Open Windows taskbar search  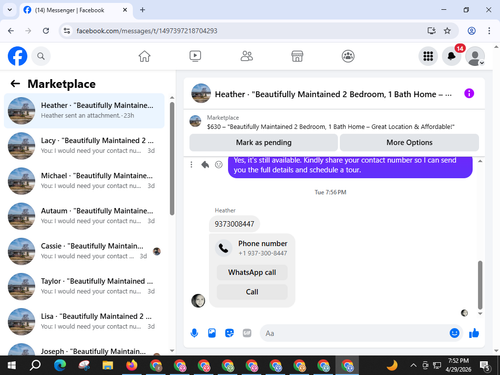[35, 366]
